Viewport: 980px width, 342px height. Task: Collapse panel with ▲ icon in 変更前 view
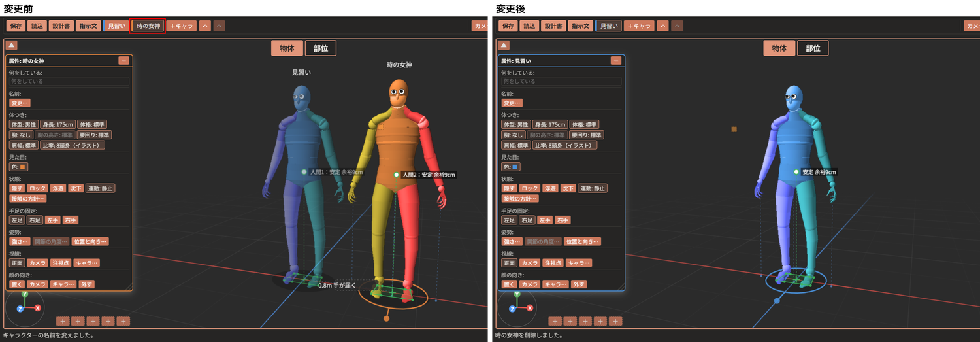(x=12, y=45)
